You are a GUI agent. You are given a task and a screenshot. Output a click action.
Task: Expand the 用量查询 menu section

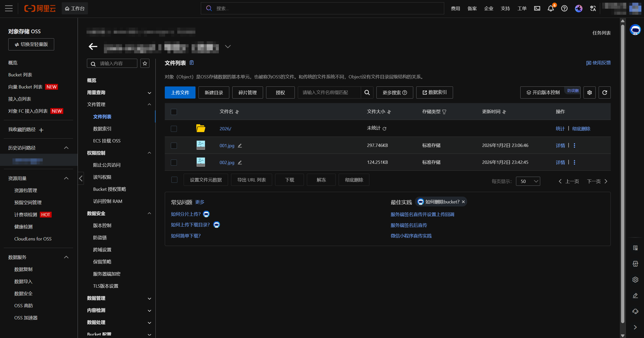119,93
